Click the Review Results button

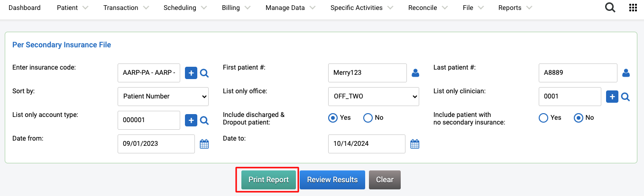[x=332, y=180]
